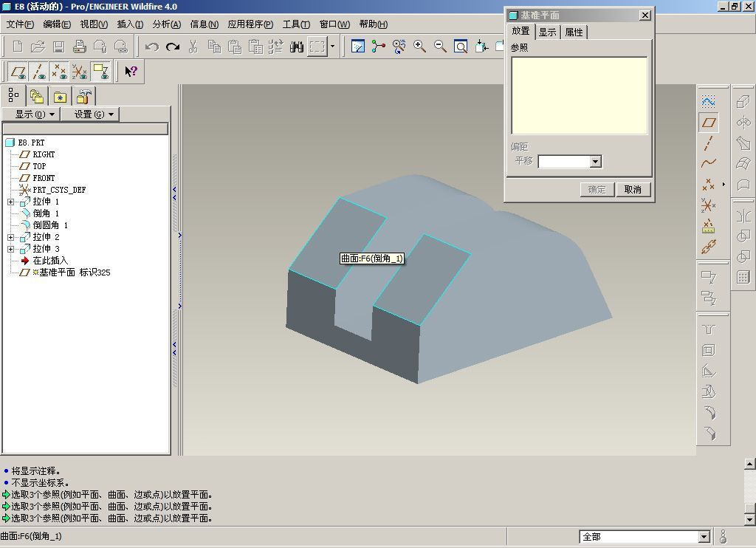
Task: Open the 视图 menu
Action: click(x=94, y=24)
